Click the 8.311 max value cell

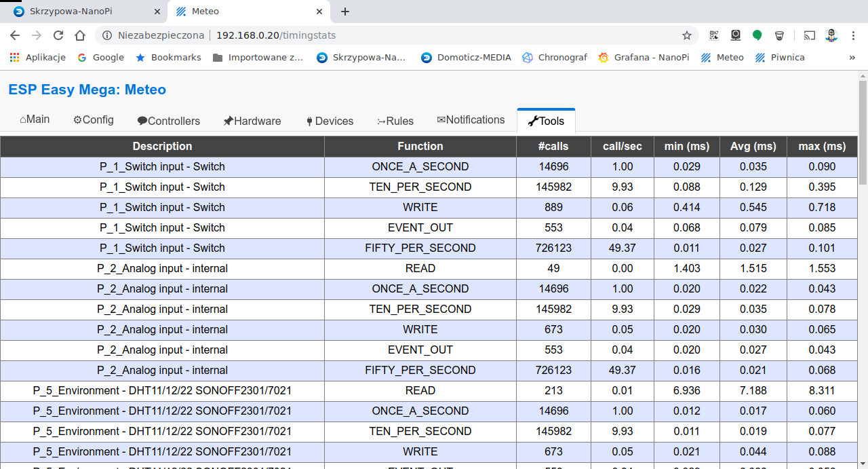(x=823, y=390)
